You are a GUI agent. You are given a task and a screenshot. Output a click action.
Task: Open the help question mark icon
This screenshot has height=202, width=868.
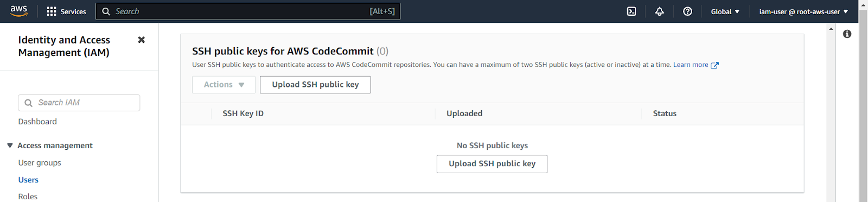(x=687, y=11)
